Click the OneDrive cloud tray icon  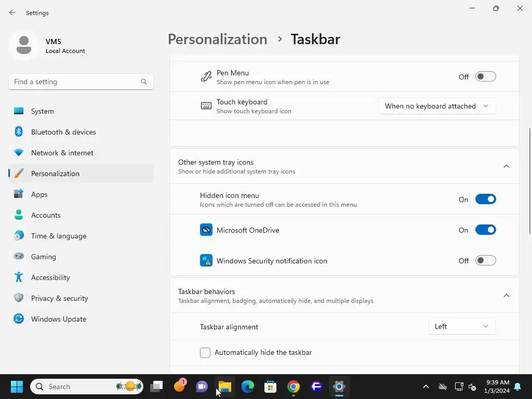point(443,387)
